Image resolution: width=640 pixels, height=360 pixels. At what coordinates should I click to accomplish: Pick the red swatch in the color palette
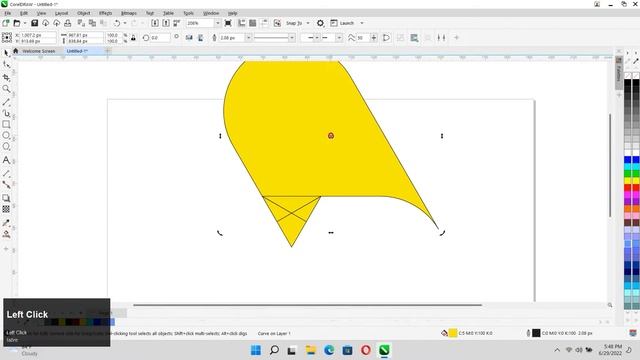628,188
